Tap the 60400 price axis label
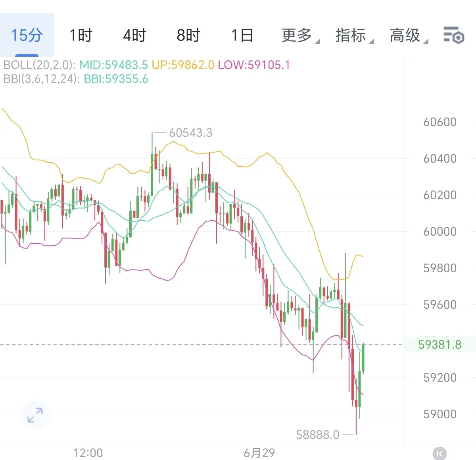Viewport: 476px width, 460px height. pos(440,158)
